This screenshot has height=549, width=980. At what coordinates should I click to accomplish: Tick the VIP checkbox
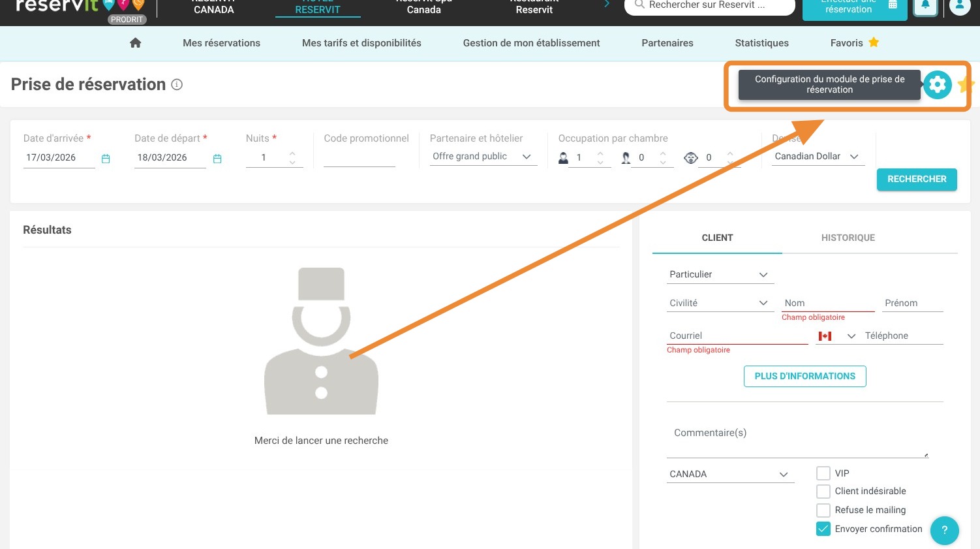pyautogui.click(x=823, y=473)
